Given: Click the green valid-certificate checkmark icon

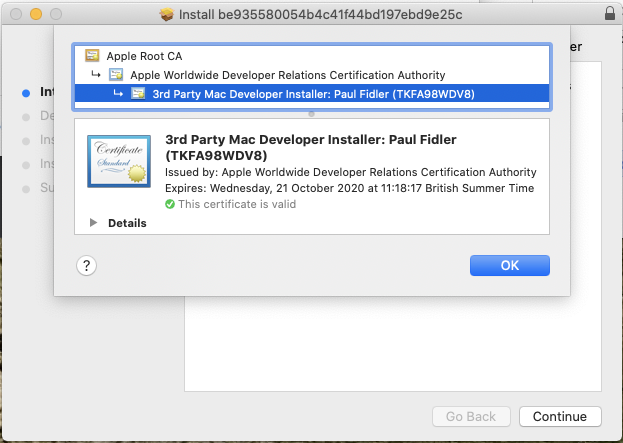Looking at the screenshot, I should (170, 204).
